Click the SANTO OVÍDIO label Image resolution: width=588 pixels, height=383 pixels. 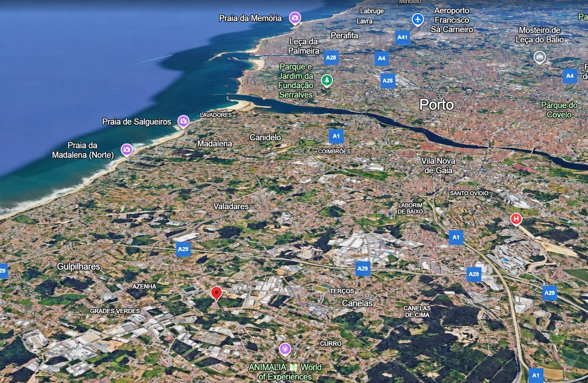[x=469, y=193]
